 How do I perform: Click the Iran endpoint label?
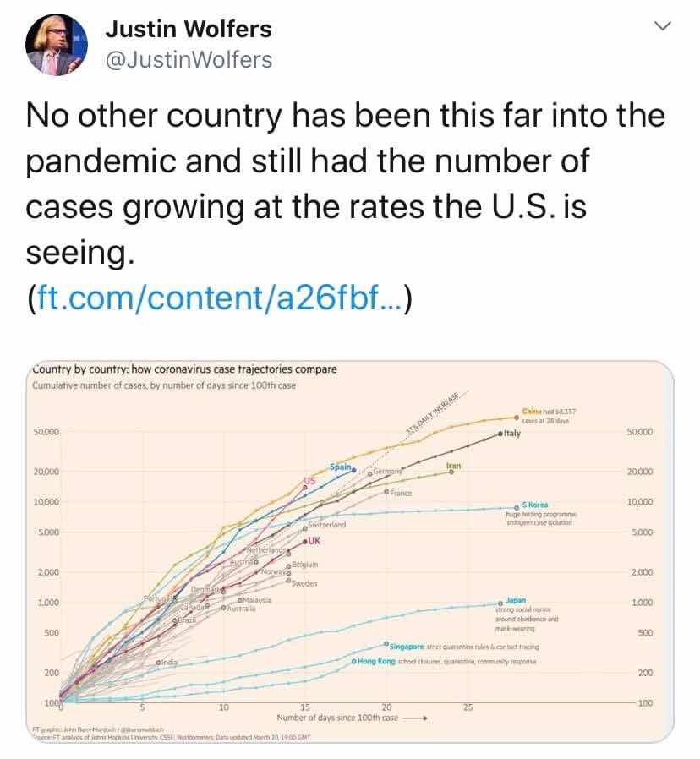point(454,466)
